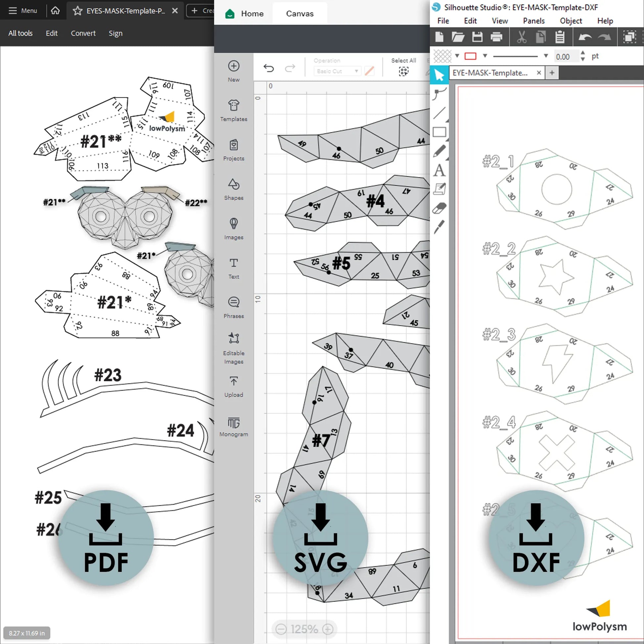Switch to the Canvas tab

click(299, 14)
